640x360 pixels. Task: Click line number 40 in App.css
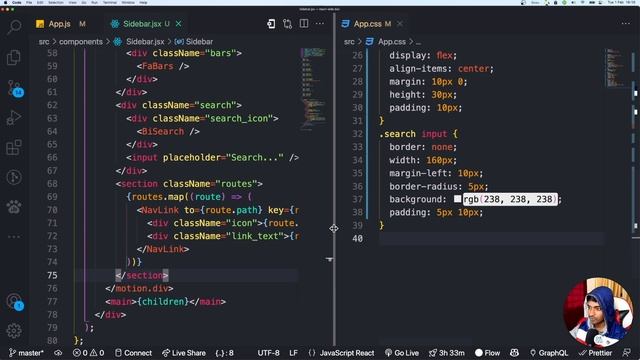(x=358, y=238)
